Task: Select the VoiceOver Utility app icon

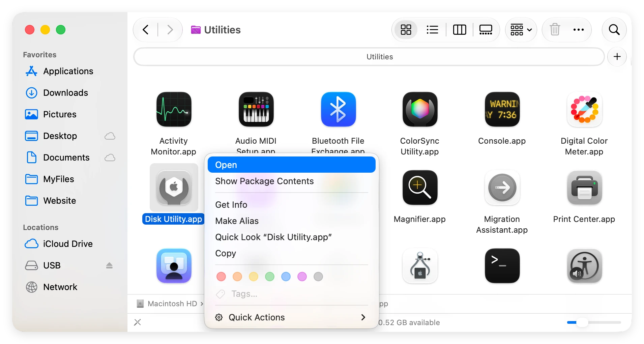Action: [x=584, y=266]
